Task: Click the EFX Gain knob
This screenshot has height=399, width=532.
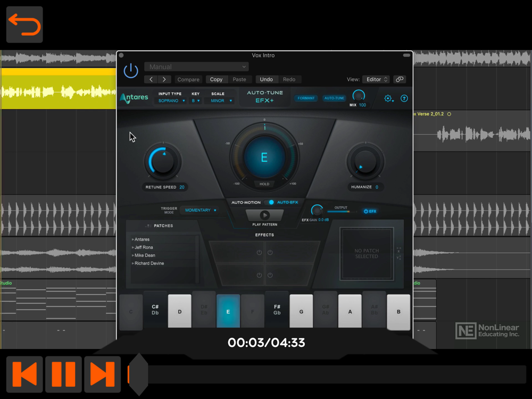Action: click(317, 210)
